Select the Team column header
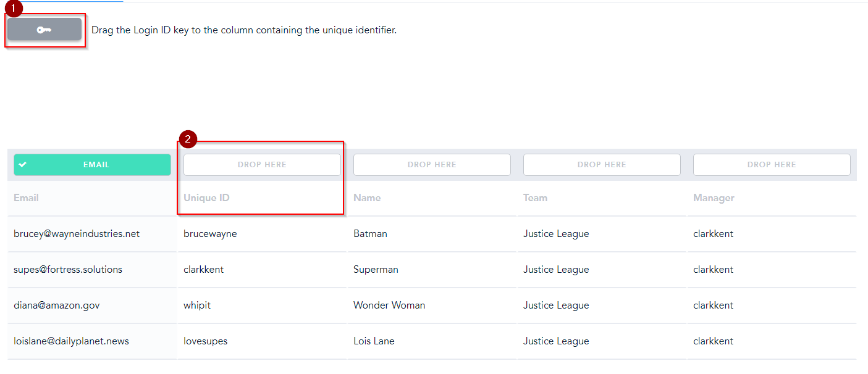 pos(535,198)
